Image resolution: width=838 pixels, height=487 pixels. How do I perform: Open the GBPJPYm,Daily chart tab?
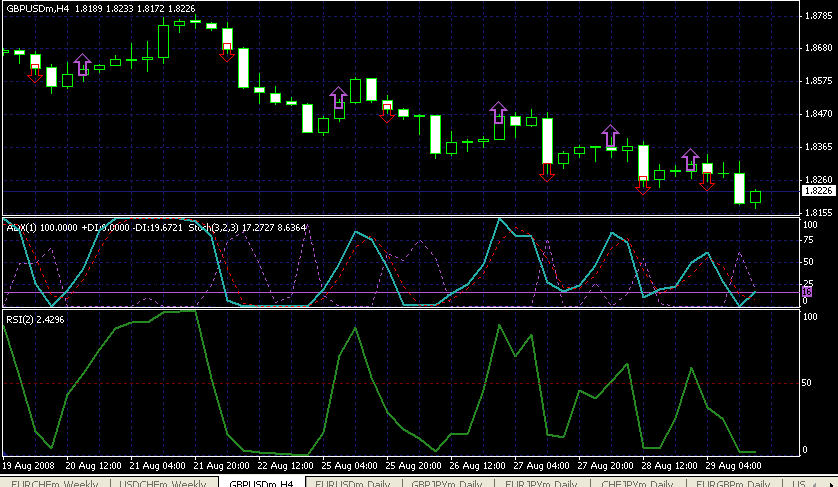446,483
